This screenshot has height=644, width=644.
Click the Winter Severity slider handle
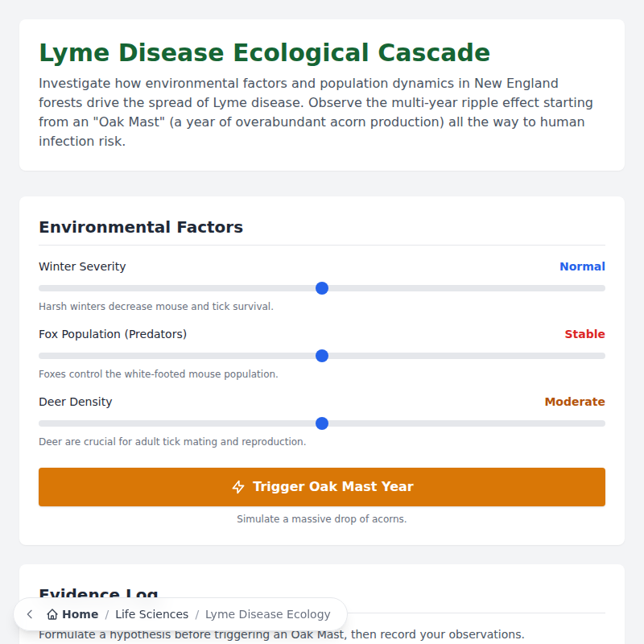coord(322,288)
